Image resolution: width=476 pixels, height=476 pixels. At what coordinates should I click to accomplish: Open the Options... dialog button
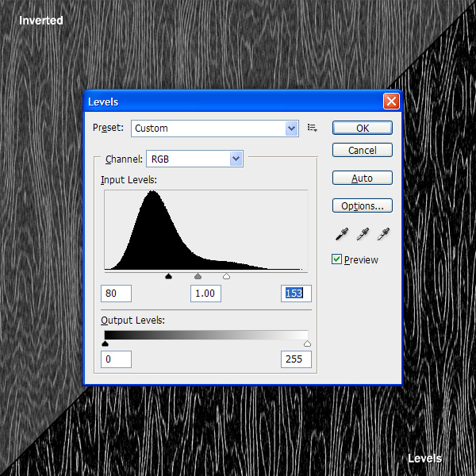coord(363,205)
